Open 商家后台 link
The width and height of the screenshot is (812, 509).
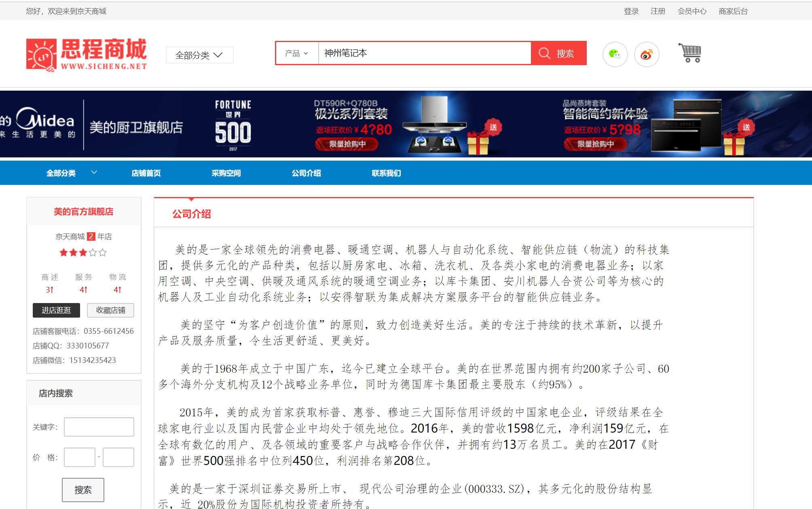pyautogui.click(x=733, y=11)
